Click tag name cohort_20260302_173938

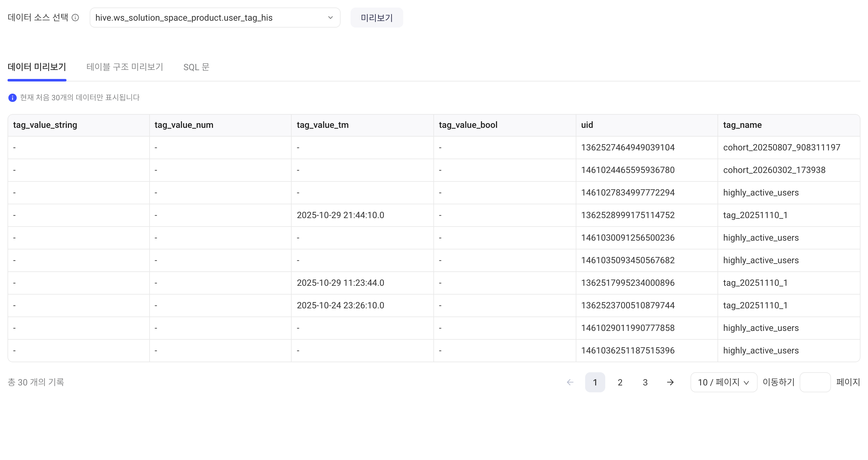774,170
